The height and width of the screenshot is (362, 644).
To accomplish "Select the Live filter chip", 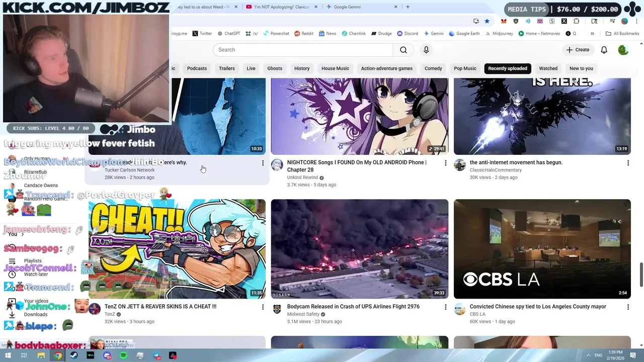I will click(251, 68).
